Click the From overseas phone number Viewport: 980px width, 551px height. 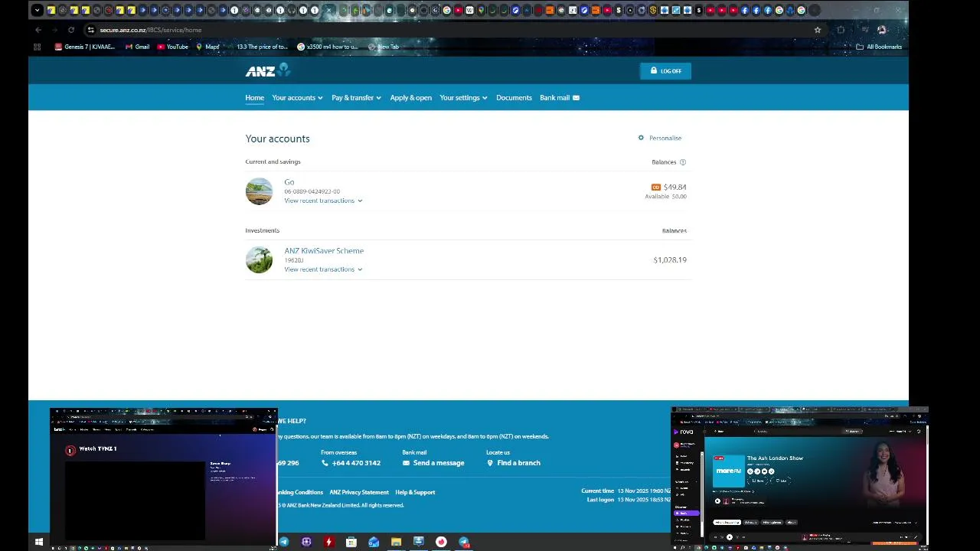(351, 463)
